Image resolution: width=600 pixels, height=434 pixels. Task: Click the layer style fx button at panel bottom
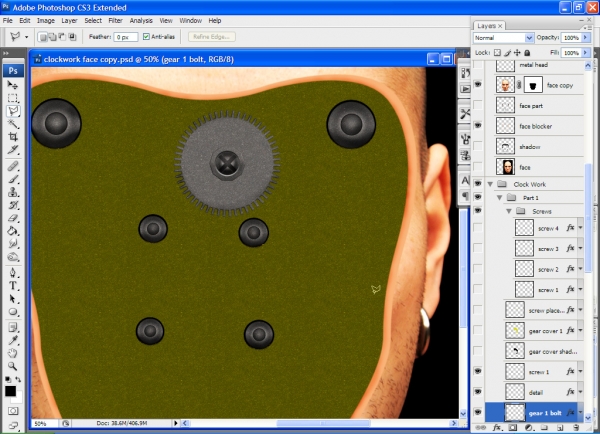tap(497, 427)
